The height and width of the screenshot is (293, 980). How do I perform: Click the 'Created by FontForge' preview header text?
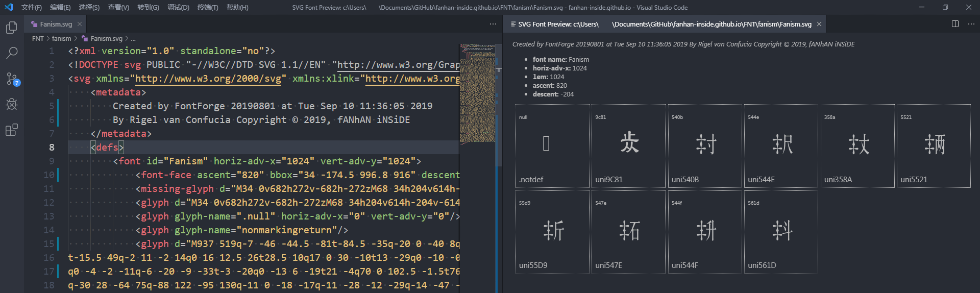(x=683, y=44)
